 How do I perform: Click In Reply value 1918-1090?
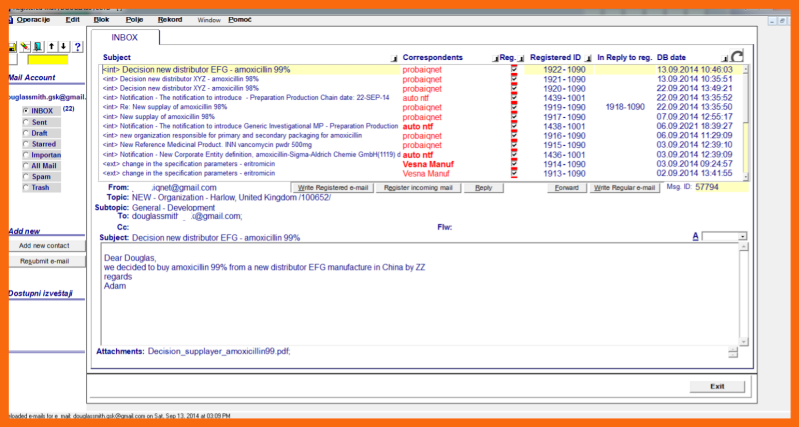625,107
